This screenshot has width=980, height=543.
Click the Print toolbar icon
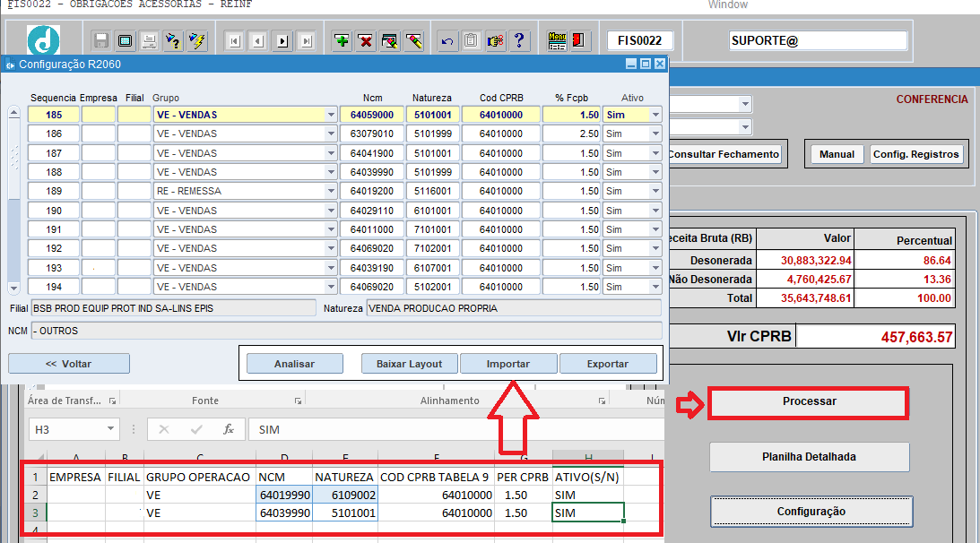(x=149, y=41)
